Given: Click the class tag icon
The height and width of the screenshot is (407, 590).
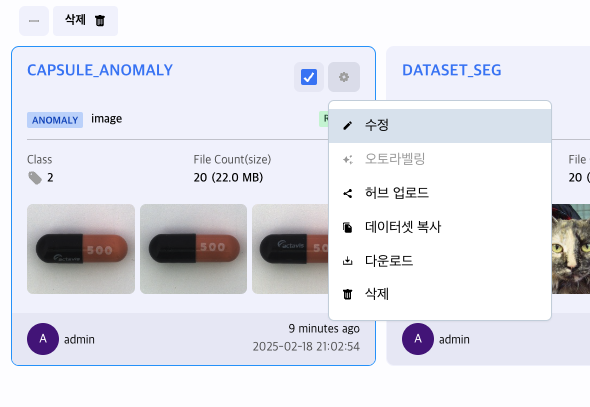Looking at the screenshot, I should point(35,178).
